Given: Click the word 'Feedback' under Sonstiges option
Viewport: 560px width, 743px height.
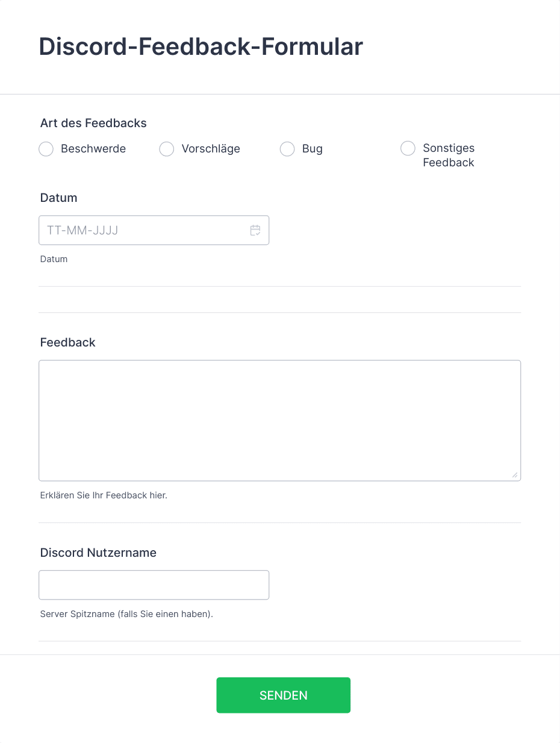Looking at the screenshot, I should [449, 163].
